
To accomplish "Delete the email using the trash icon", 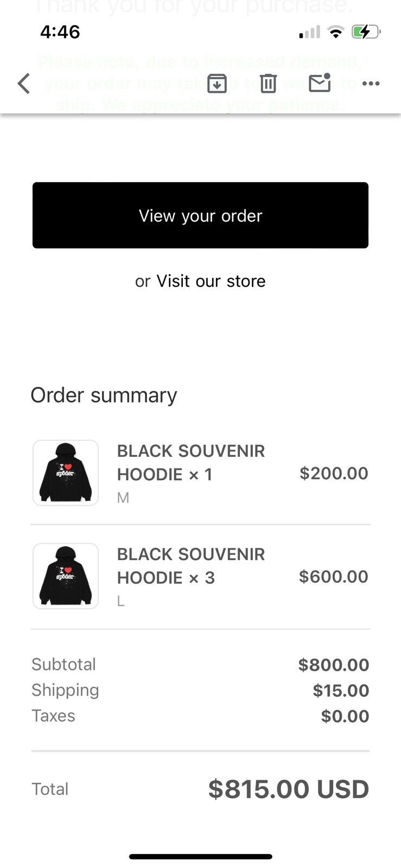I will click(x=268, y=84).
